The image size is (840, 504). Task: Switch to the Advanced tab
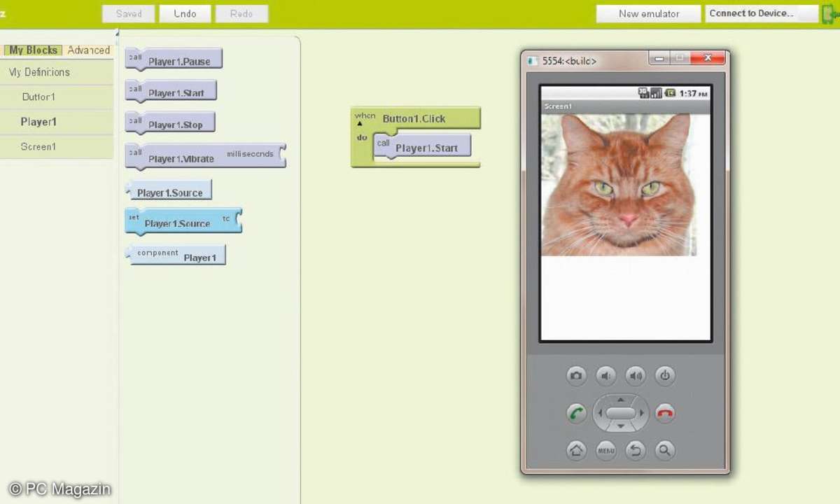(x=89, y=50)
